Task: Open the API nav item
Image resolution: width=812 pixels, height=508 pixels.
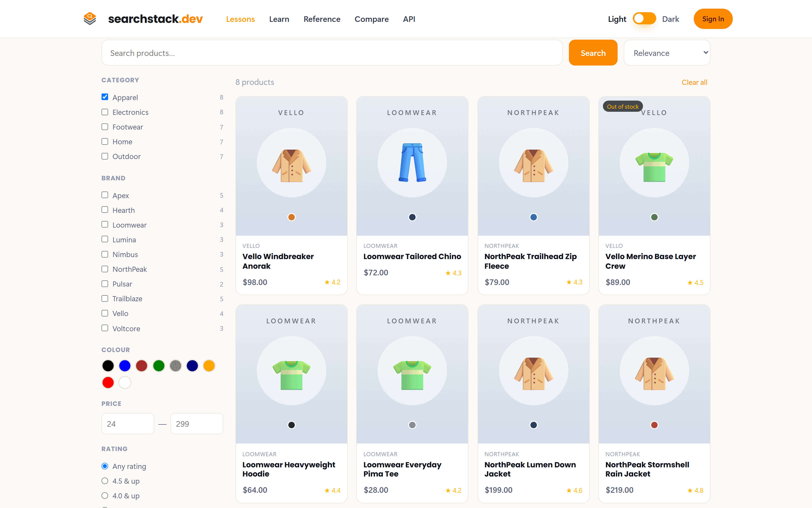Action: (x=409, y=19)
